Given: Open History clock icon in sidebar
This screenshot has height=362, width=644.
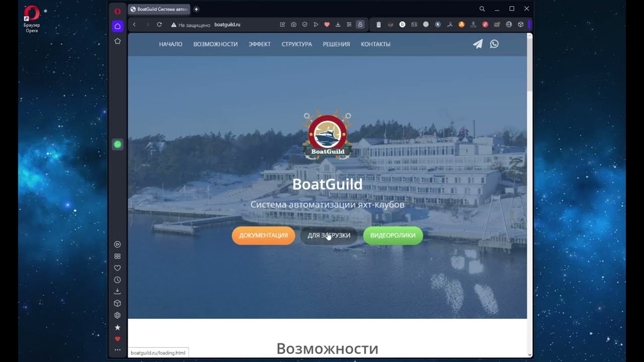Looking at the screenshot, I should point(117,280).
